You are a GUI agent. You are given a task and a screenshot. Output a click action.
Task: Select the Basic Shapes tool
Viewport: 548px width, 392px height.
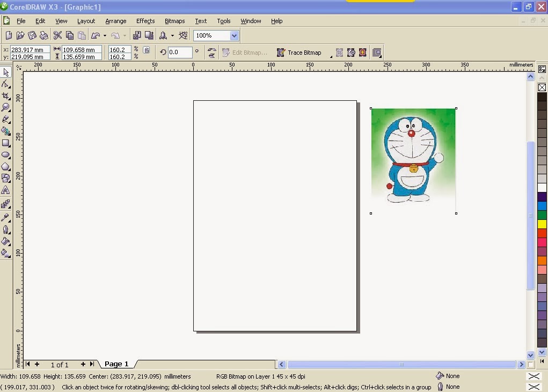[6, 179]
